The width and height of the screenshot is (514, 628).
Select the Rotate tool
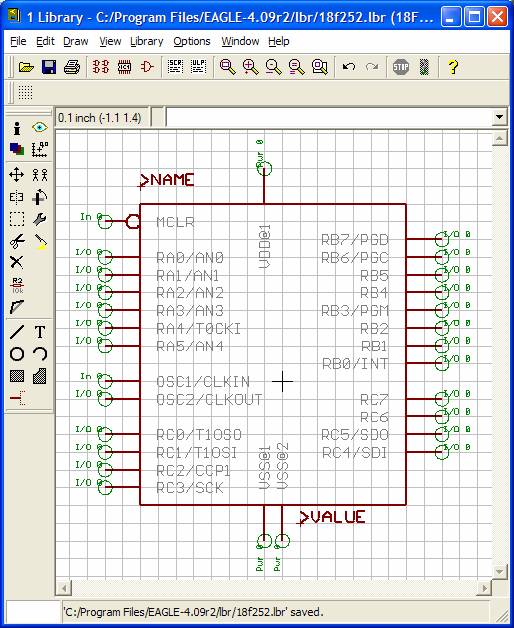click(40, 197)
